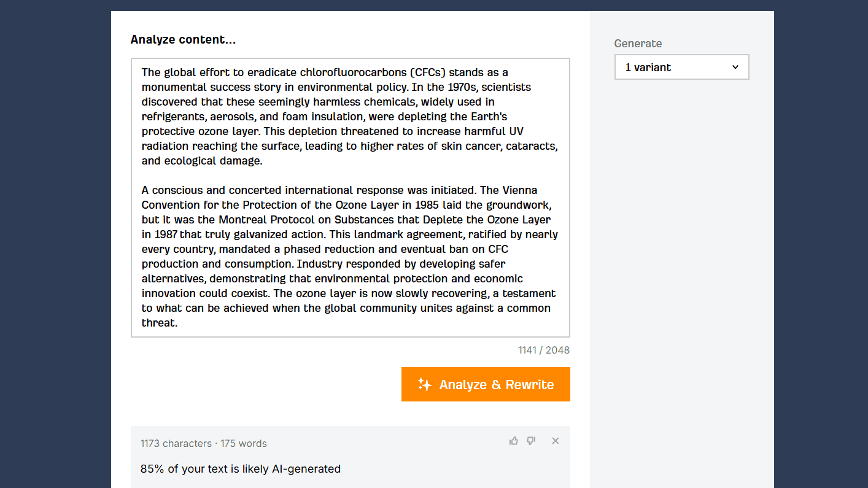Viewport: 868px width, 488px height.
Task: Click the 1141 / 2048 character counter
Action: [x=544, y=350]
